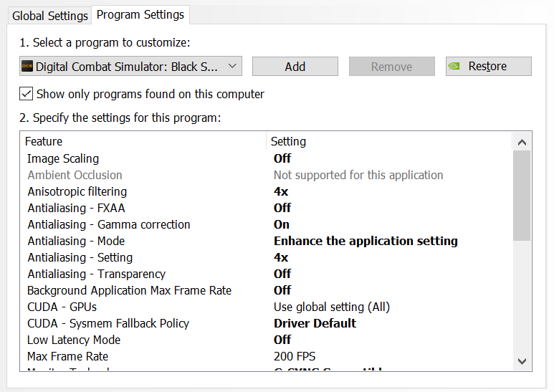Click Enhance the application setting value
Viewport: 554px width, 392px height.
coord(366,242)
